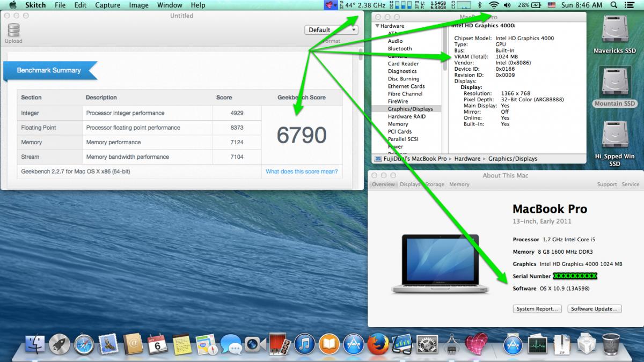The width and height of the screenshot is (644, 362).
Task: Open Messages speech bubble icon in dock
Action: [231, 344]
